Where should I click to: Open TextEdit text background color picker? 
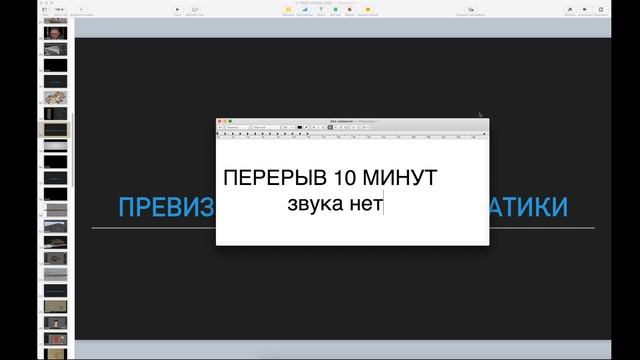306,127
